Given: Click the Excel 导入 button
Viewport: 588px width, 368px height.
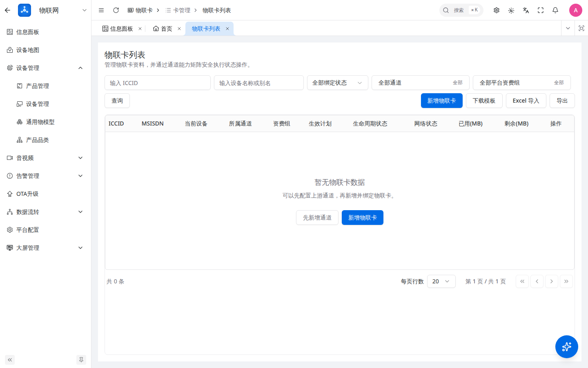Looking at the screenshot, I should pos(526,101).
